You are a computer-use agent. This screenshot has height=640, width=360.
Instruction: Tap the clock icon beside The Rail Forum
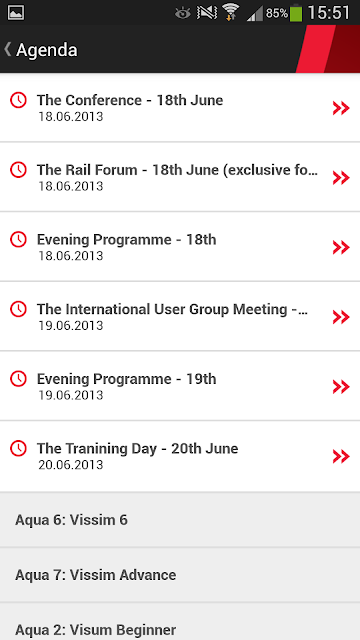18,169
